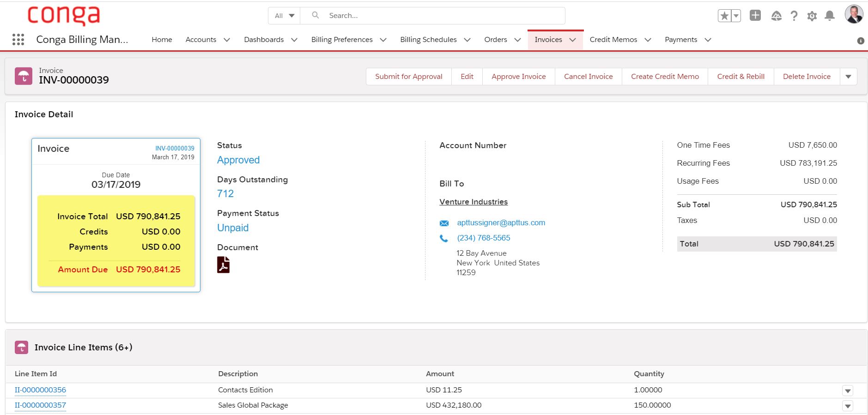Image resolution: width=868 pixels, height=415 pixels.
Task: Open the Setup gear icon
Action: click(812, 16)
